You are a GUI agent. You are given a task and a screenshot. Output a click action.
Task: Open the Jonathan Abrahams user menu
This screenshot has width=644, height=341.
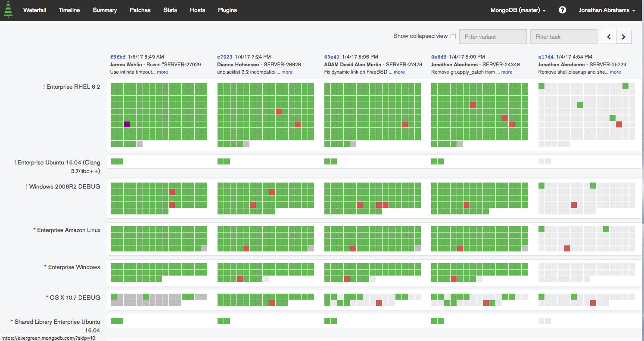pyautogui.click(x=607, y=10)
